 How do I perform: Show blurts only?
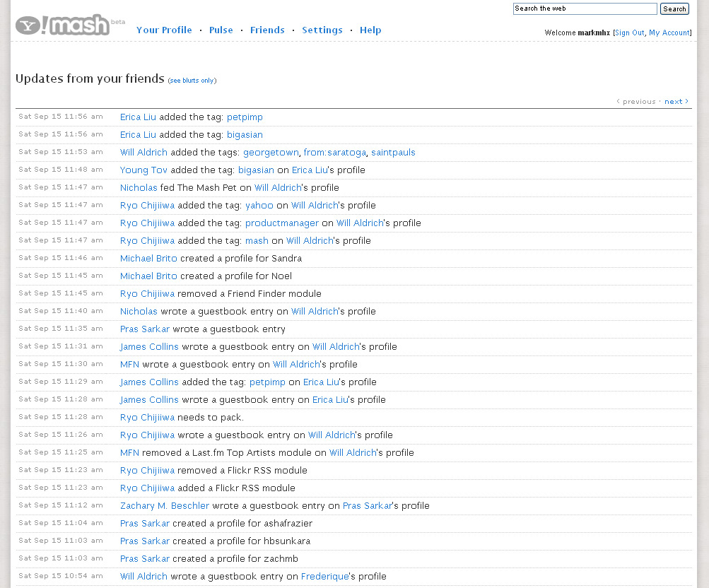tap(192, 81)
